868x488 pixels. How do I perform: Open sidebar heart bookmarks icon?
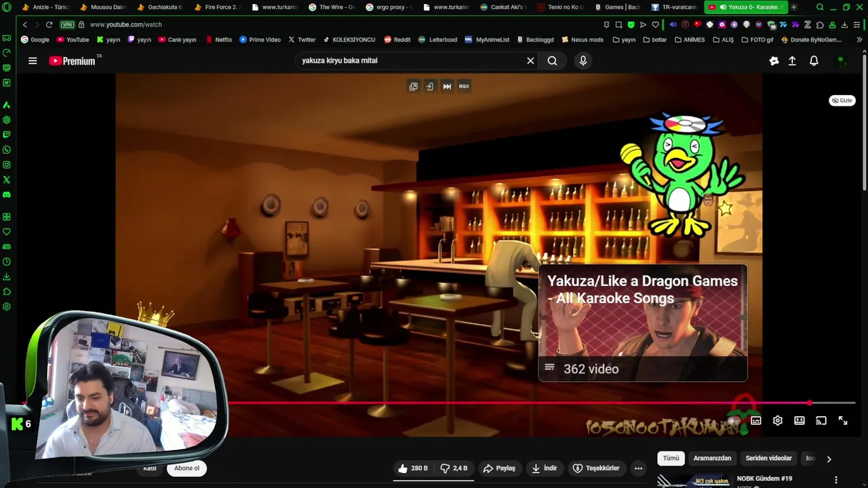click(x=7, y=232)
